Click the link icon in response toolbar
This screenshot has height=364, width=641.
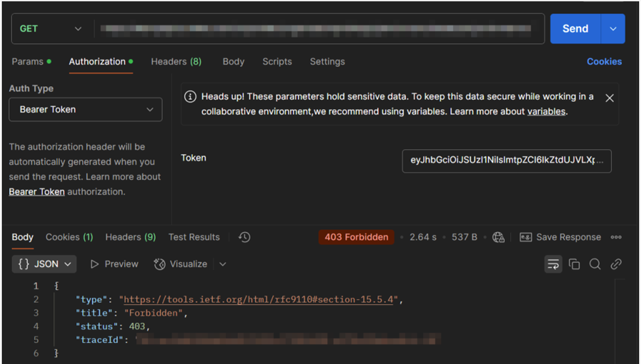point(616,264)
